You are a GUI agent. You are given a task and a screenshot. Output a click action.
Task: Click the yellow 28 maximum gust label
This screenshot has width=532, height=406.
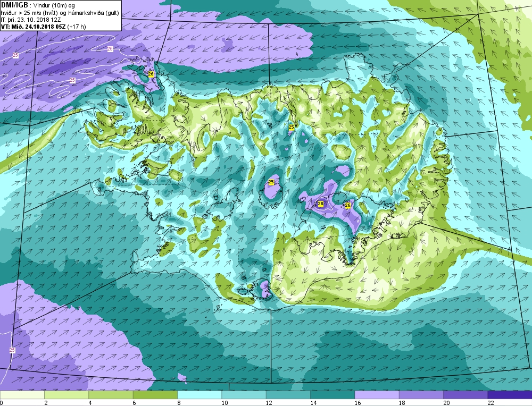point(321,204)
